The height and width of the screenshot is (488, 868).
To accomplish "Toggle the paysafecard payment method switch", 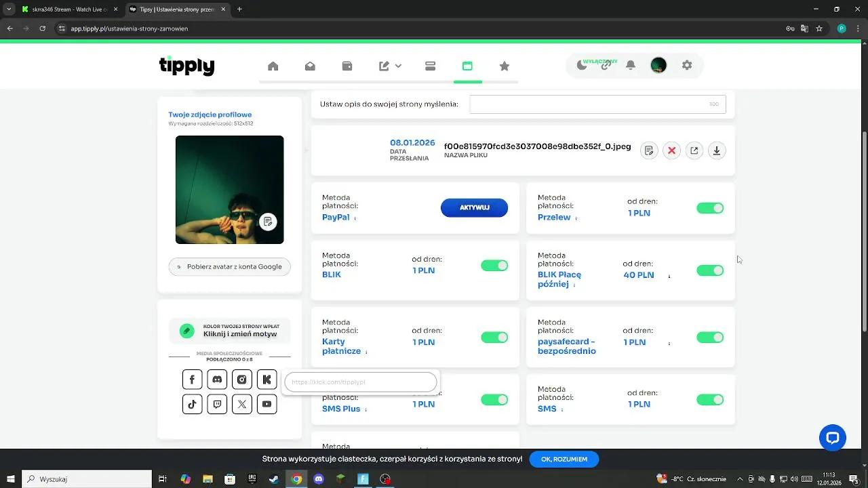I will point(710,338).
